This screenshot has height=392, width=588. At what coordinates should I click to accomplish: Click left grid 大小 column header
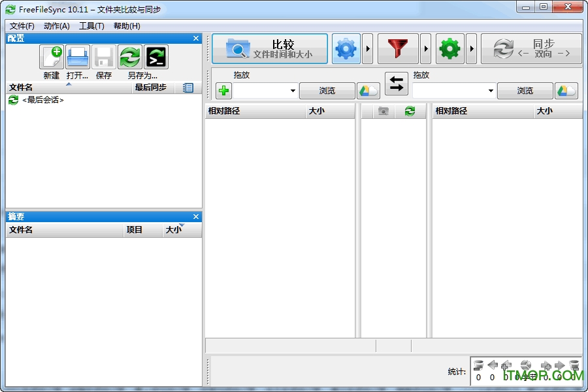point(330,111)
